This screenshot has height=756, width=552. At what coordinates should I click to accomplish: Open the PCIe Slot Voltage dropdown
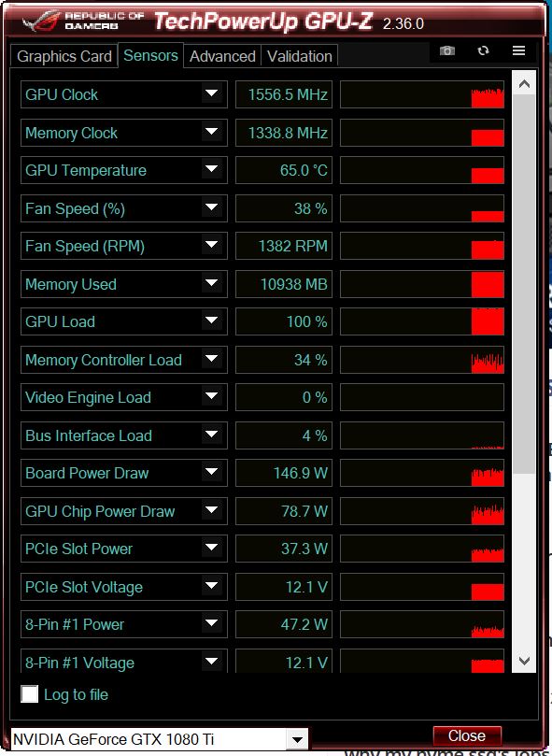212,587
